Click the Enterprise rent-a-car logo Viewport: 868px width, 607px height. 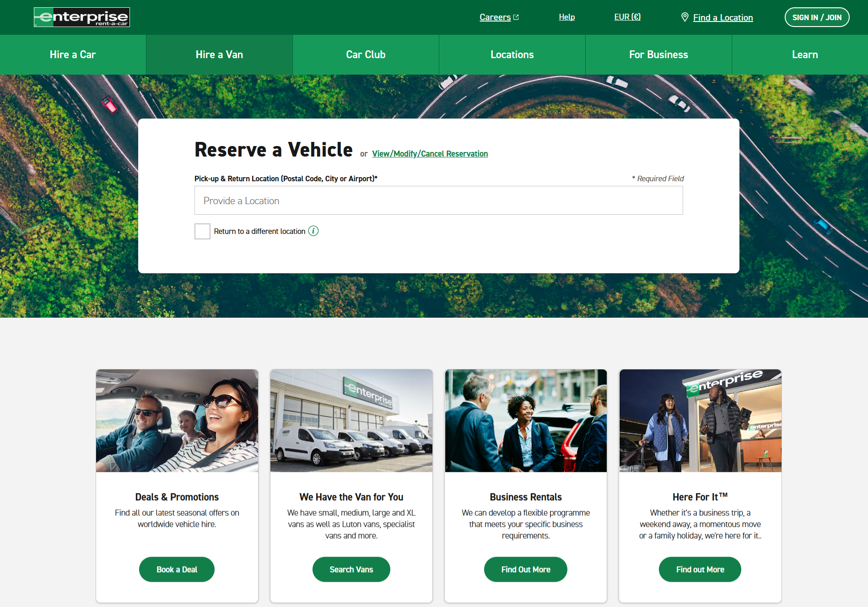point(81,17)
